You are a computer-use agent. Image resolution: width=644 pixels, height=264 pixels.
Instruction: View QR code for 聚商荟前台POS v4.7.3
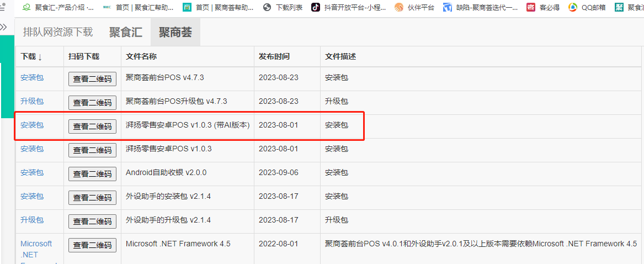(x=92, y=79)
